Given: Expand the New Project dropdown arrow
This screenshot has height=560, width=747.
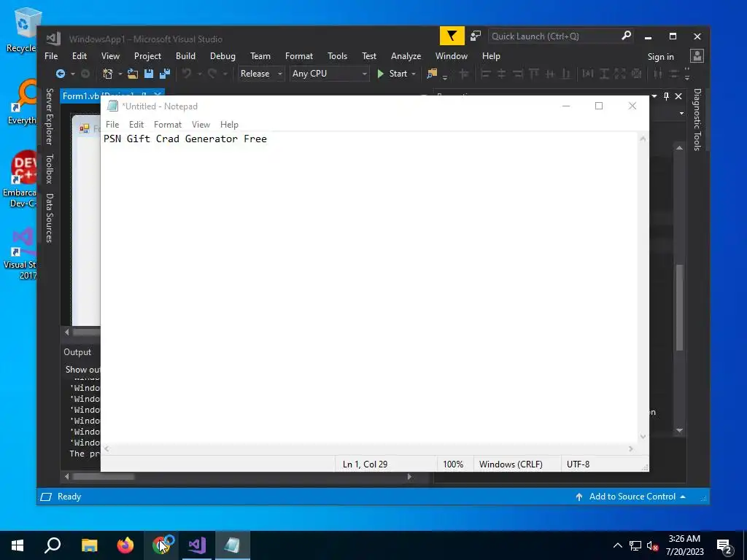Looking at the screenshot, I should pos(120,74).
